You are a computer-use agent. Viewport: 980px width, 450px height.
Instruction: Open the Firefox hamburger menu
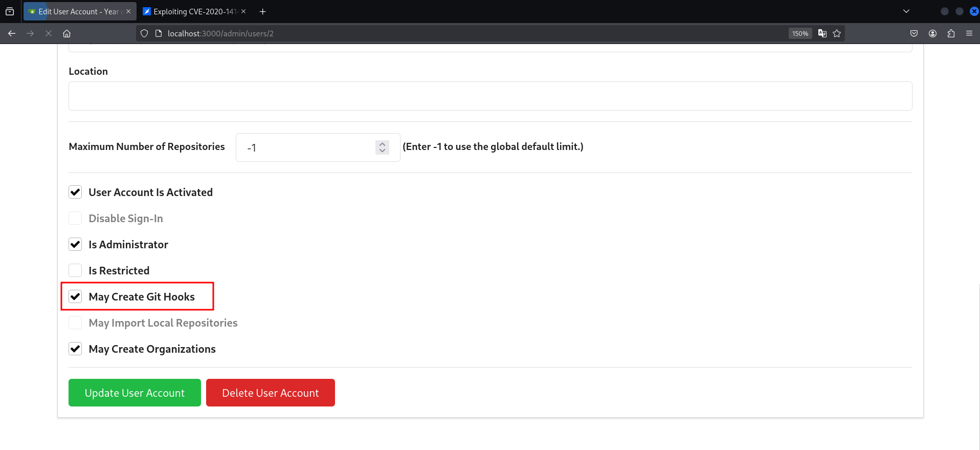coord(969,33)
